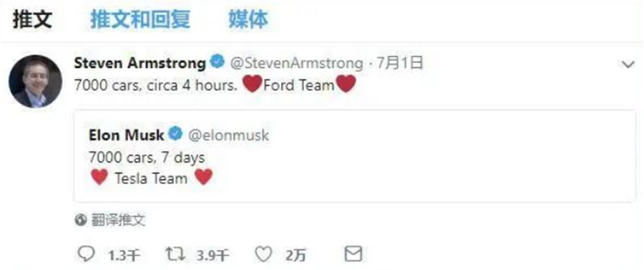Click the reply speech bubble icon

(x=85, y=254)
